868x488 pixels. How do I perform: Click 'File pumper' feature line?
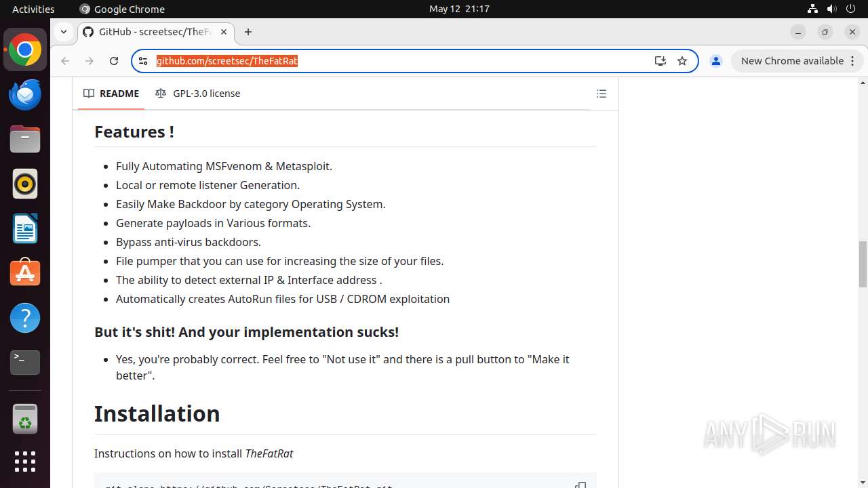[279, 261]
